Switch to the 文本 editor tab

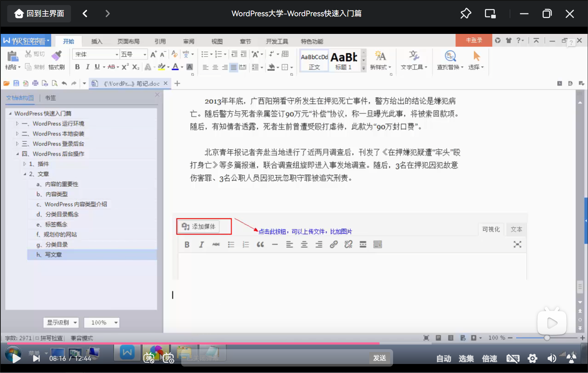(516, 229)
